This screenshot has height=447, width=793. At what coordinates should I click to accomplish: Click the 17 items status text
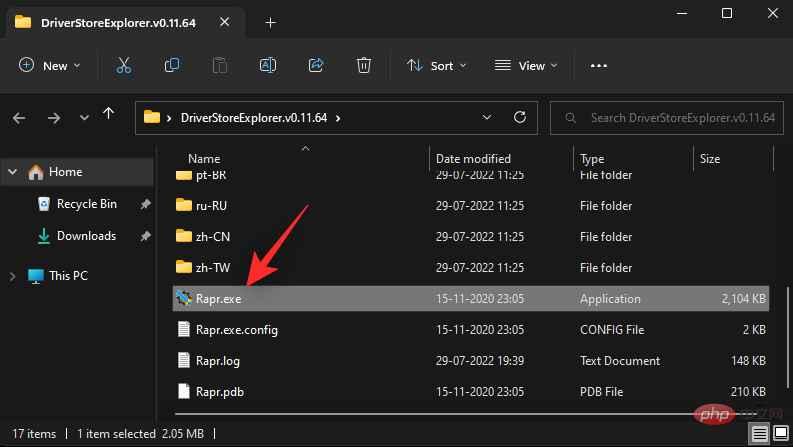pyautogui.click(x=34, y=434)
